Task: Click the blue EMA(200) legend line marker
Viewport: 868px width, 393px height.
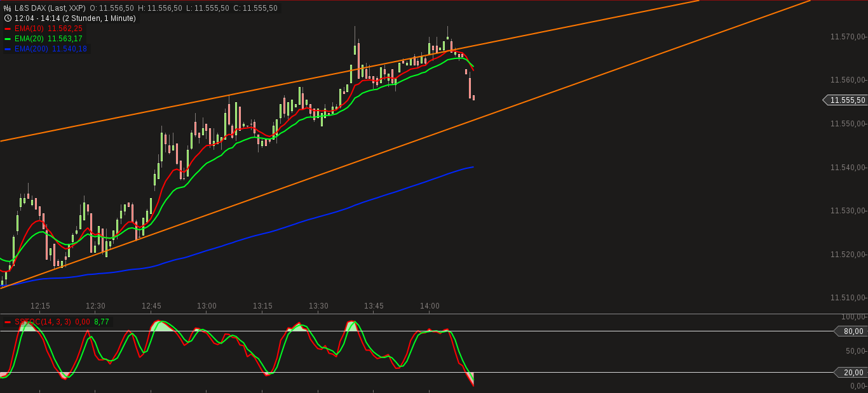Action: [8, 48]
